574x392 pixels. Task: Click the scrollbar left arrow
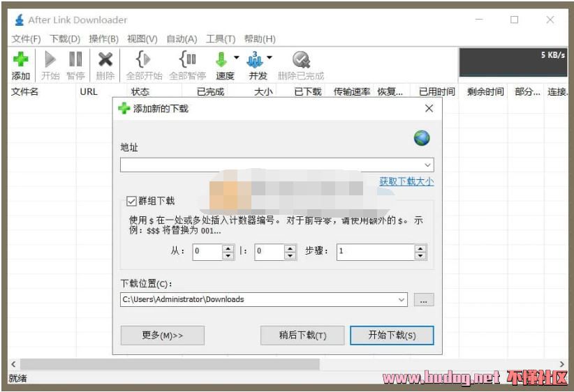pyautogui.click(x=13, y=364)
